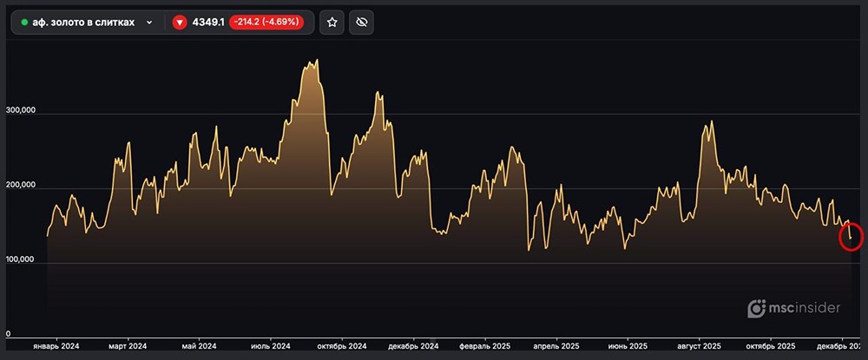
Task: Click the май 2024 axis label
Action: [200, 347]
